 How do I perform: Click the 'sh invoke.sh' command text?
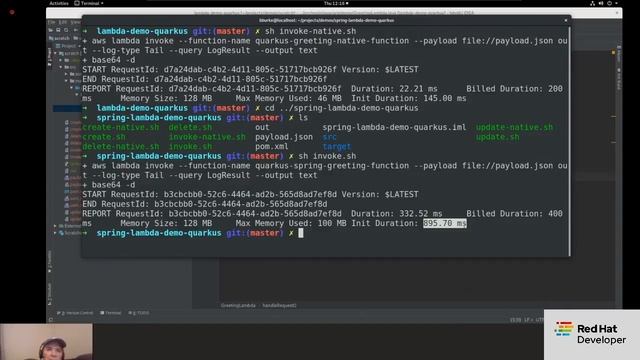click(327, 156)
